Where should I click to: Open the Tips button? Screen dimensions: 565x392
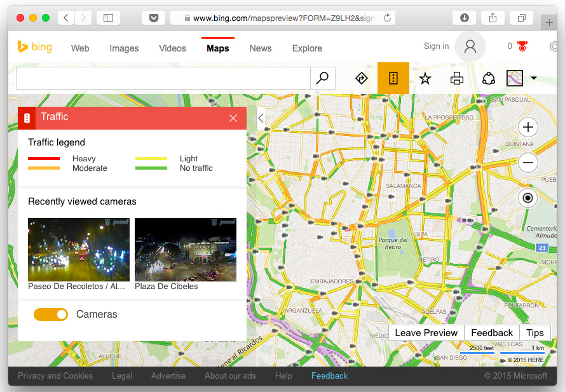tap(534, 332)
